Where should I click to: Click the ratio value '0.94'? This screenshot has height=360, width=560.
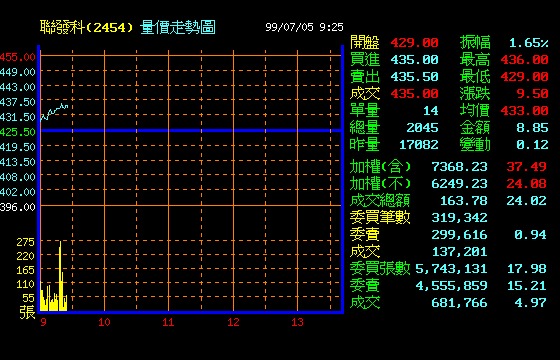(x=530, y=235)
